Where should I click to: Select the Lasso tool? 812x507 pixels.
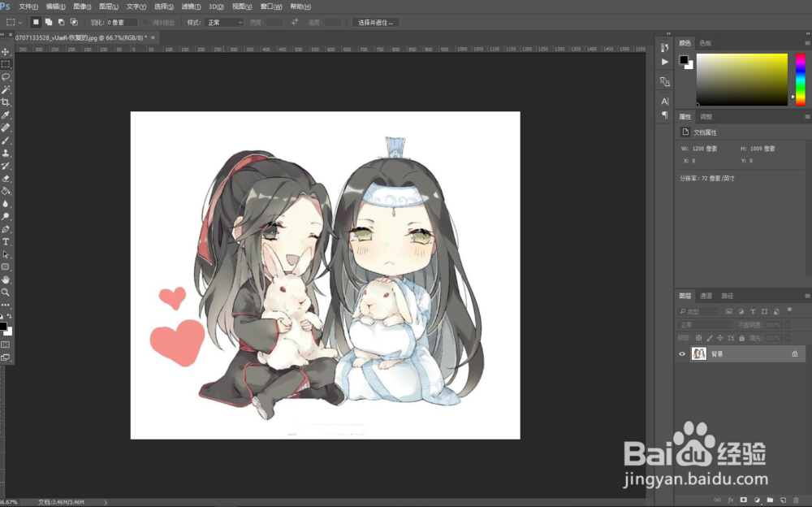6,76
